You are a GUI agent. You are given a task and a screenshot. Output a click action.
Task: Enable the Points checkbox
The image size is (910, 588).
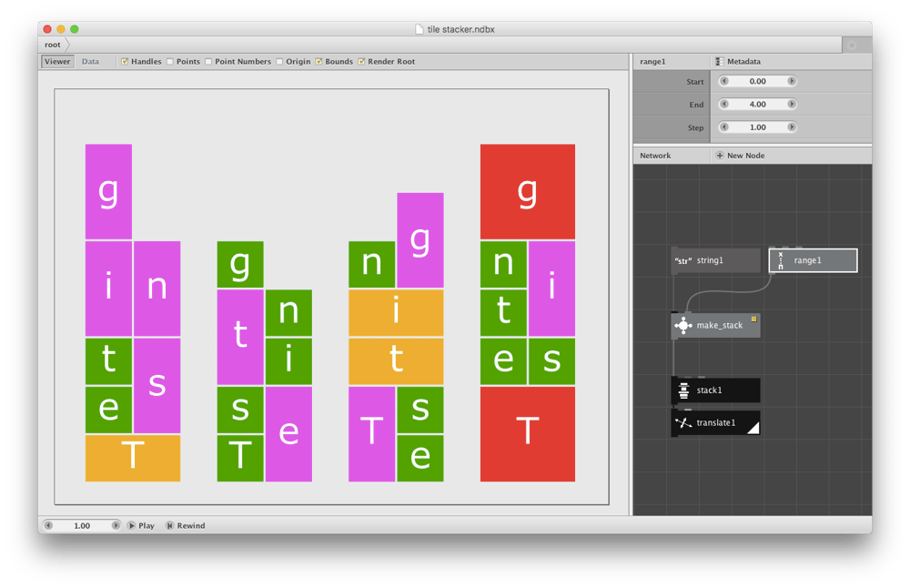click(x=170, y=62)
